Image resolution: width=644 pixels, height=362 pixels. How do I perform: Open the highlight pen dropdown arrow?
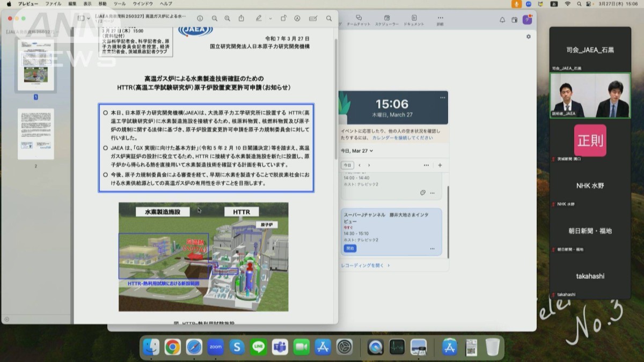pos(270,18)
